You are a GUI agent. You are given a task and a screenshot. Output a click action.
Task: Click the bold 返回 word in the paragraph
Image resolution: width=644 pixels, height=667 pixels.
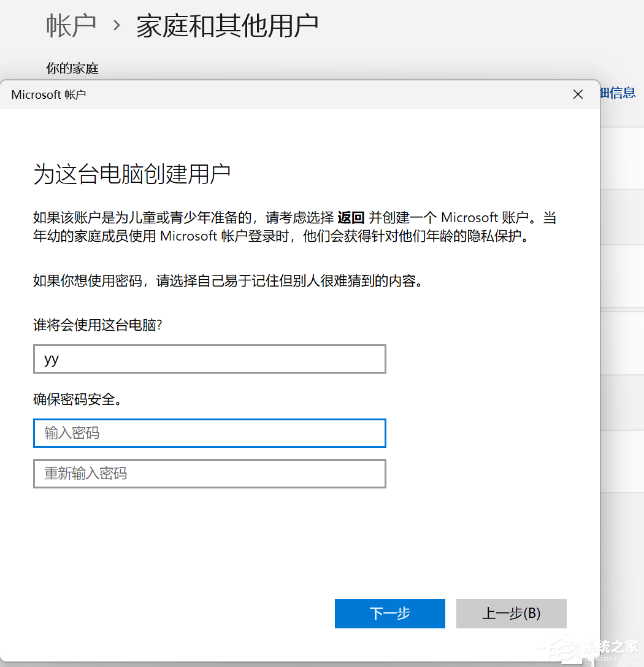coord(351,217)
